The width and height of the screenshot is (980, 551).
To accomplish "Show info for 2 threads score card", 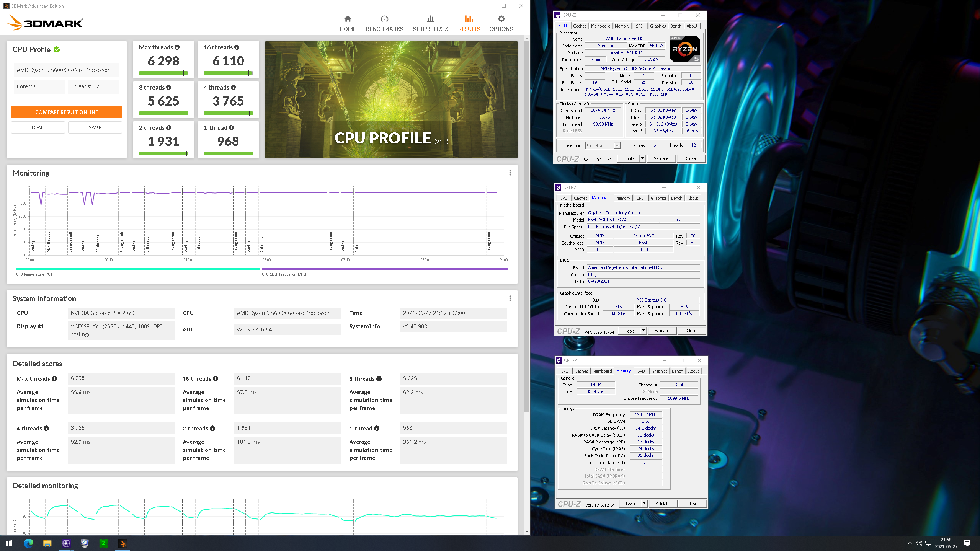I will pyautogui.click(x=168, y=128).
